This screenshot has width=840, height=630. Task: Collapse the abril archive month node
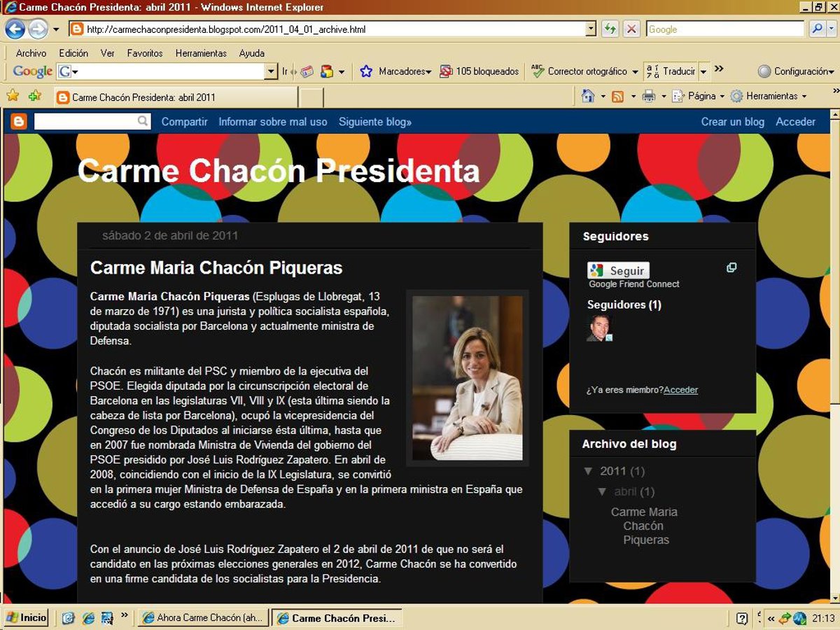coord(602,491)
